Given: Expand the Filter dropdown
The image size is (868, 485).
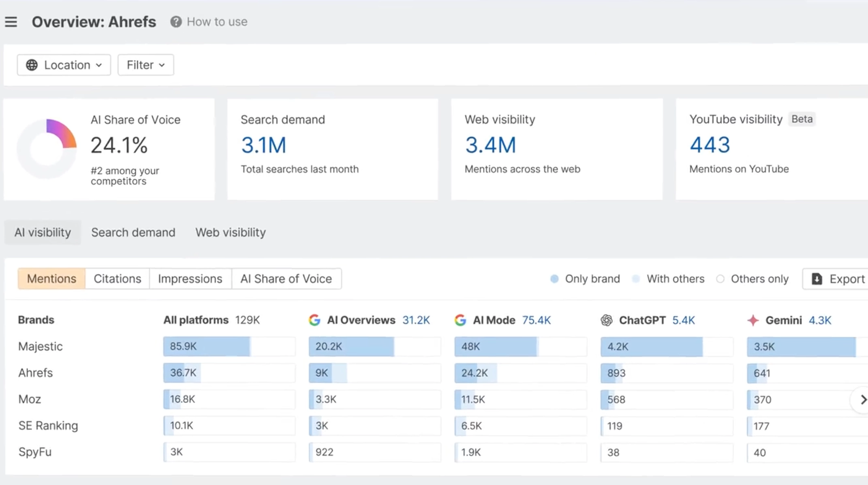Looking at the screenshot, I should coord(146,65).
